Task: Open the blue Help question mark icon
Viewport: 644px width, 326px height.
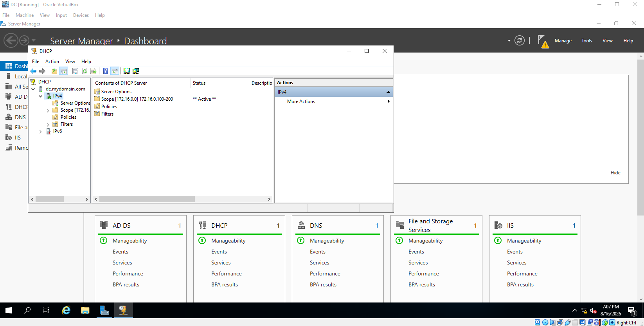Action: point(106,71)
